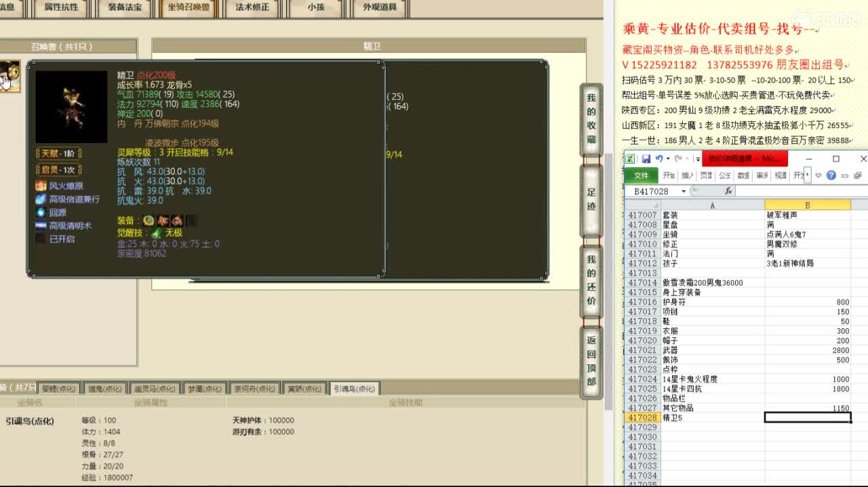Open the 属性抗性 tab

click(61, 8)
